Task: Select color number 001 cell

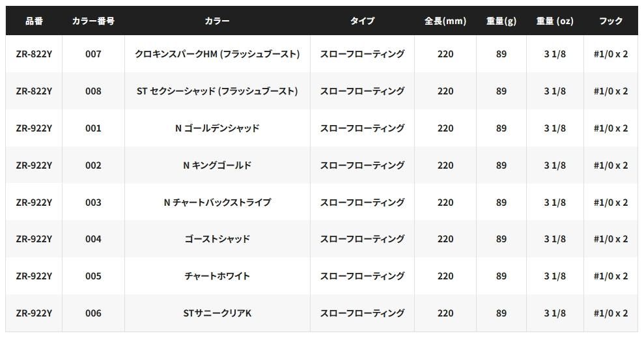Action: pos(93,128)
